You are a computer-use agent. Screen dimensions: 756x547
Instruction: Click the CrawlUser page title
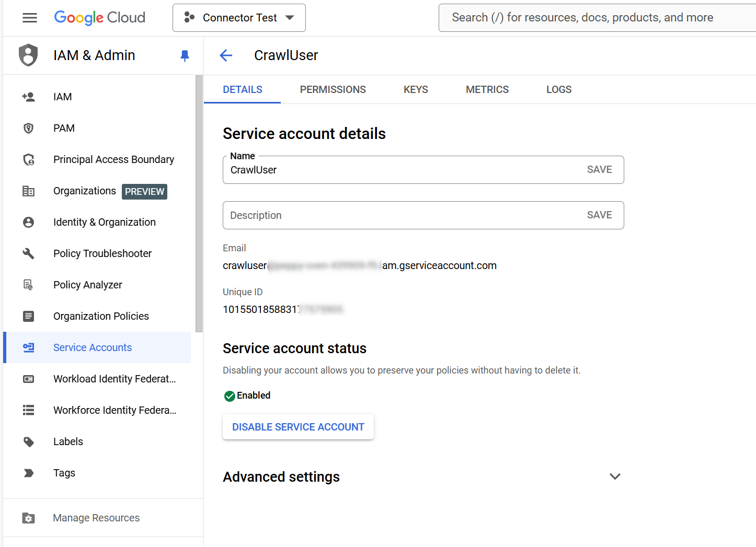tap(286, 55)
